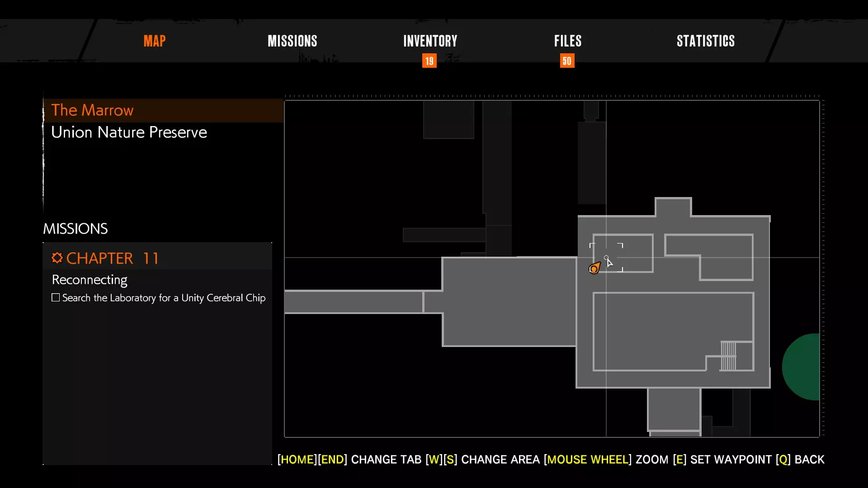
Task: Select Union Nature Preserve area
Action: pos(129,132)
